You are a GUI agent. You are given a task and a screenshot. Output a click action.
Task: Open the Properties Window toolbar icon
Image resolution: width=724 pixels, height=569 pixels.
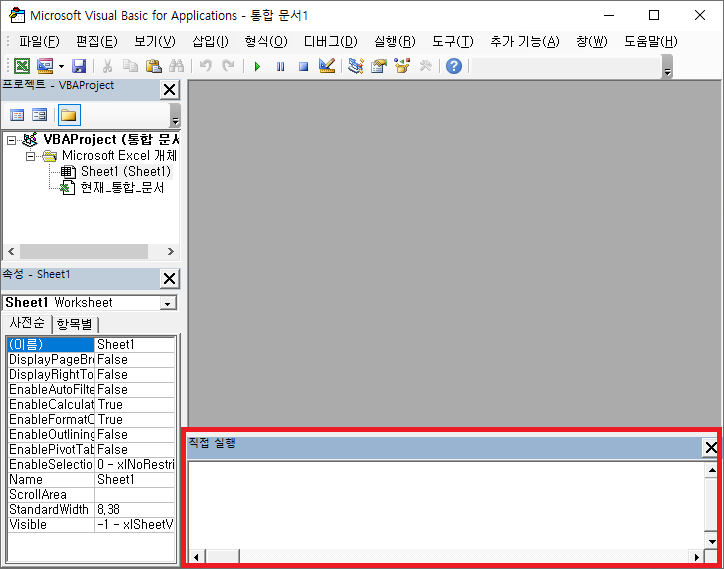coord(379,66)
